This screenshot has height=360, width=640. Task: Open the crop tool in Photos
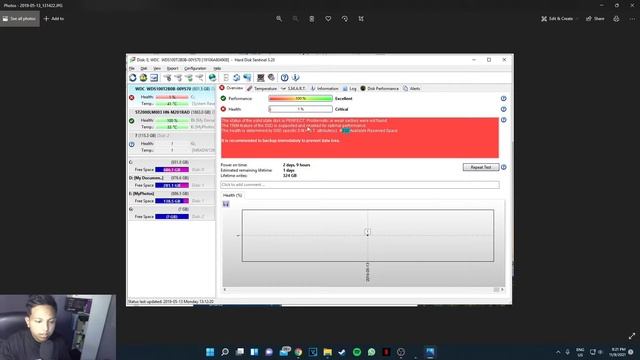[361, 19]
